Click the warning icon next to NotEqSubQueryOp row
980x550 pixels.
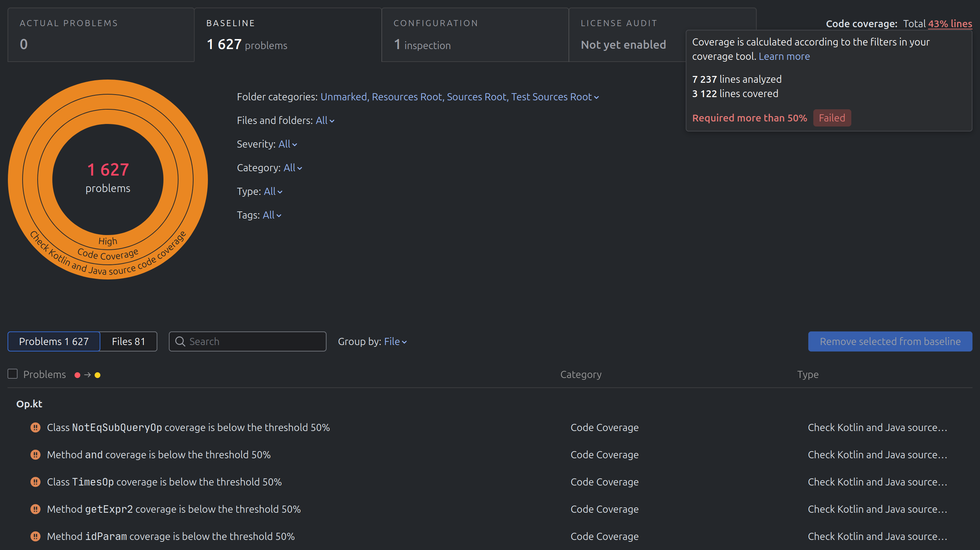click(x=35, y=427)
